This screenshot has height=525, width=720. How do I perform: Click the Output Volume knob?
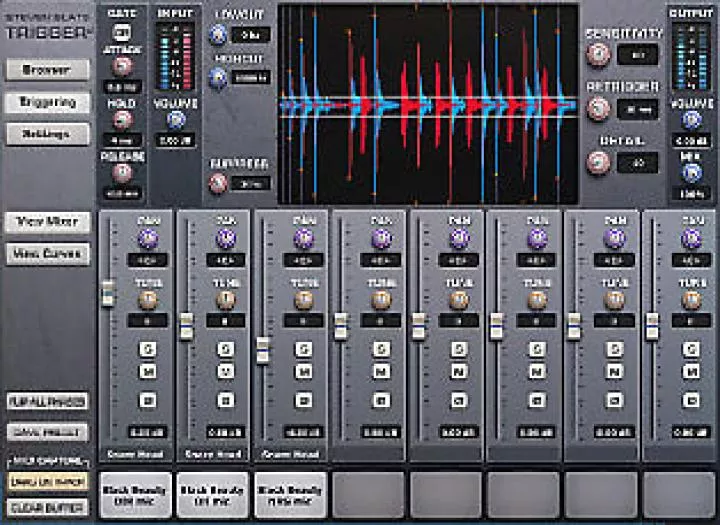pyautogui.click(x=691, y=119)
